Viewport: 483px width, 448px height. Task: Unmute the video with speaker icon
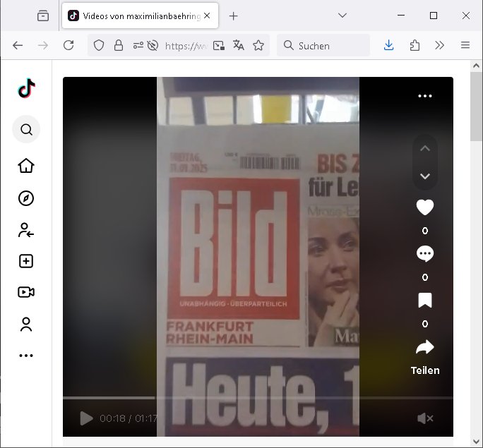(425, 418)
